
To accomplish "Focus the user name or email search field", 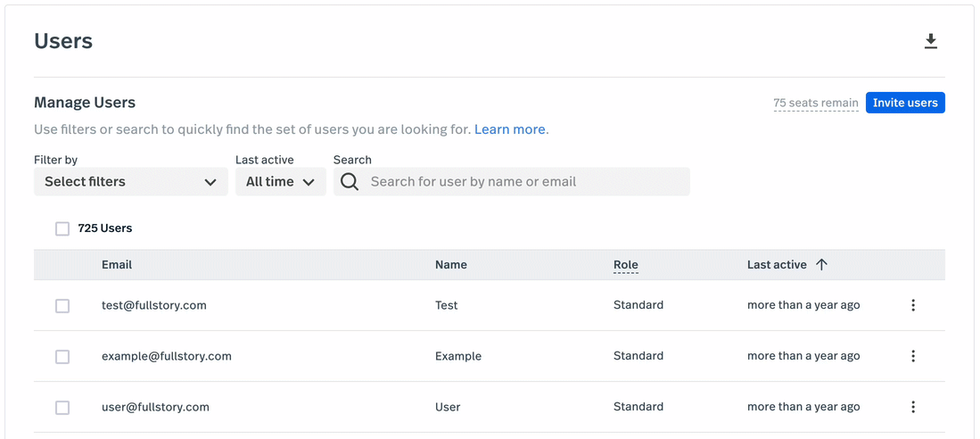I will (511, 181).
